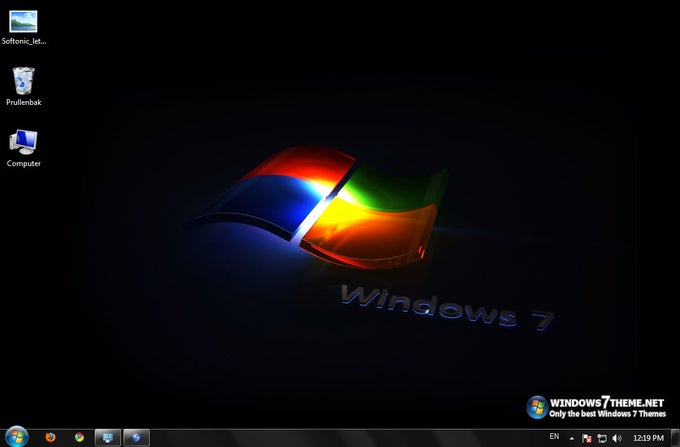Click the Show desktop button strip
680x447 pixels.
(x=675, y=438)
